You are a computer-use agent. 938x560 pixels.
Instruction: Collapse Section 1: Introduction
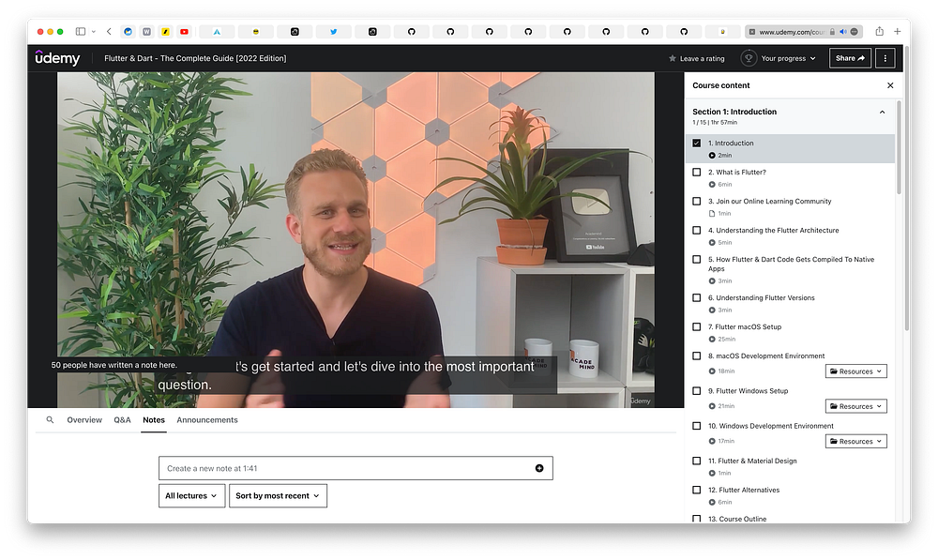[882, 112]
